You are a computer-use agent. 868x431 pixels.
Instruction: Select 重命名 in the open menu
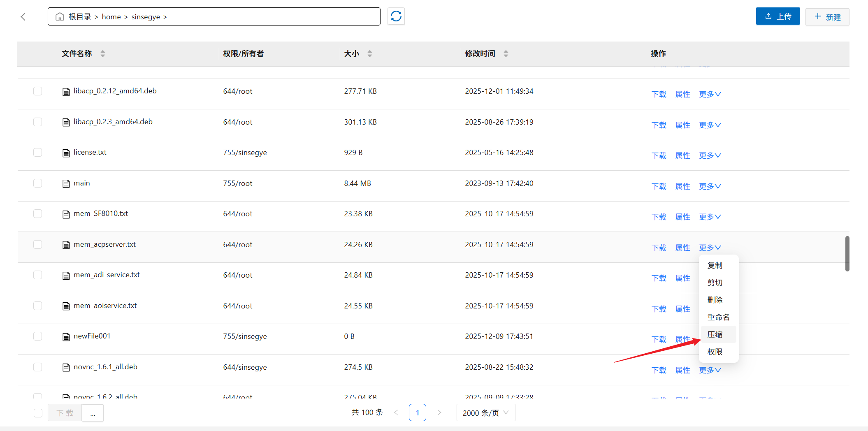(x=718, y=317)
